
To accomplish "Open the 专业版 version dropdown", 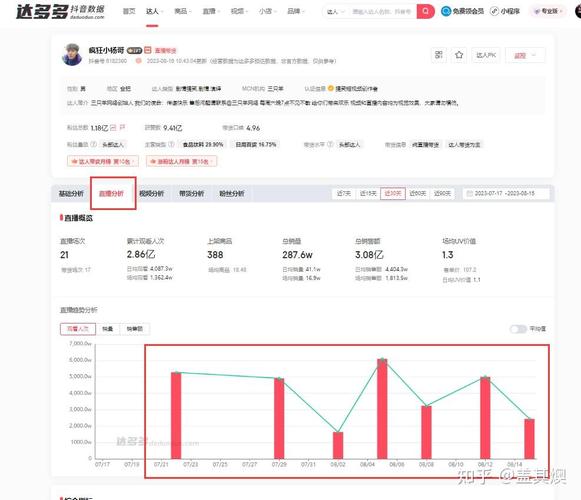I will [x=548, y=11].
